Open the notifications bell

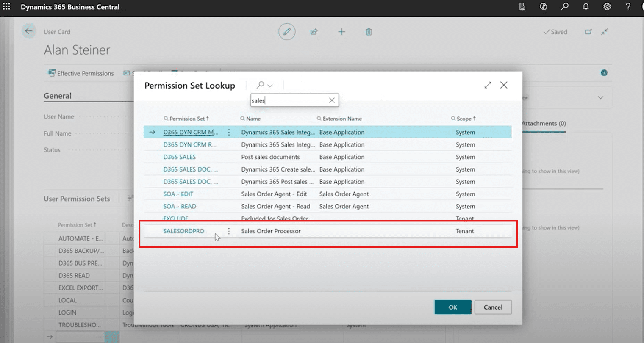point(586,7)
